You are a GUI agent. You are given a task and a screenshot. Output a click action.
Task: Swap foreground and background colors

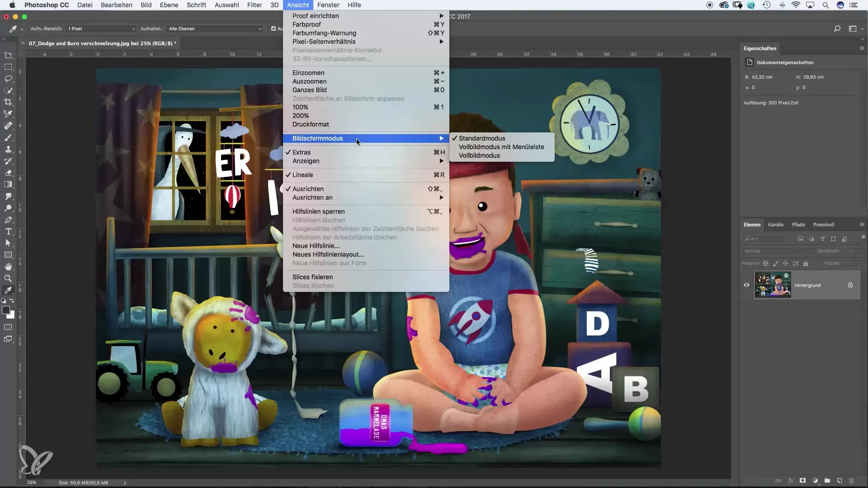12,300
